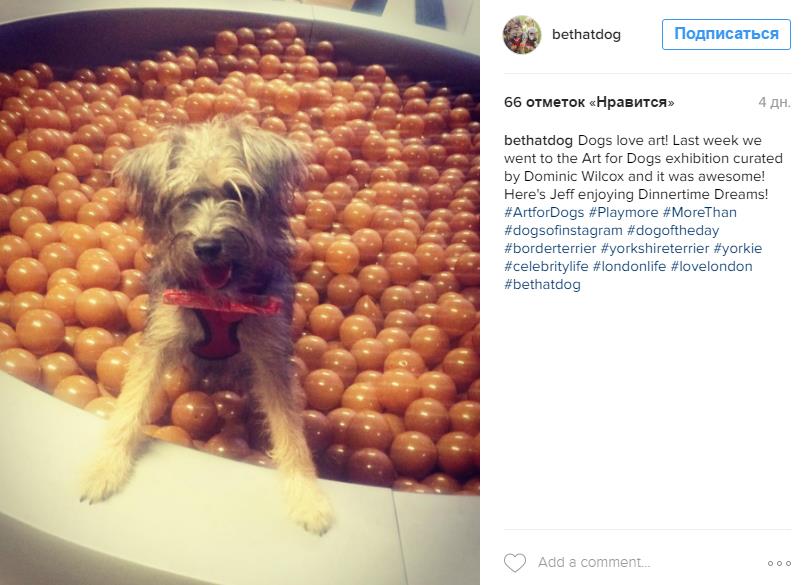Viewport: 807px width, 585px height.
Task: Open the #MoreThan hashtag
Action: coord(699,212)
